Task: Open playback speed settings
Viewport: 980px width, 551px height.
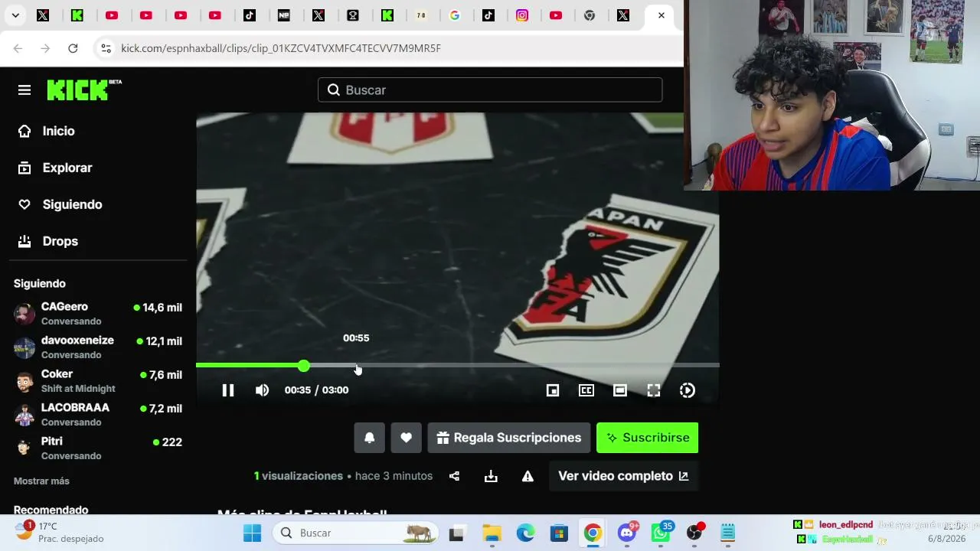Action: tap(688, 390)
